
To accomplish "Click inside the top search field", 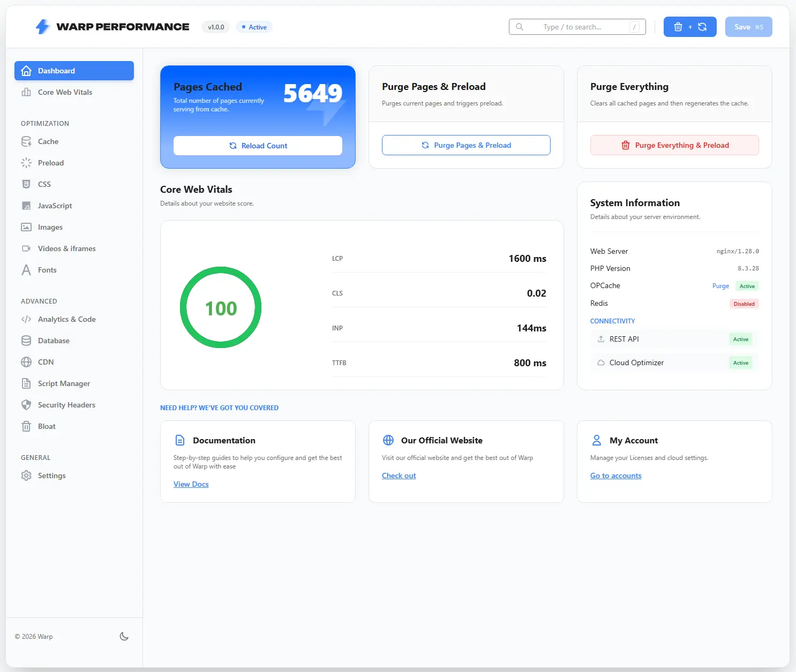I will pos(577,26).
